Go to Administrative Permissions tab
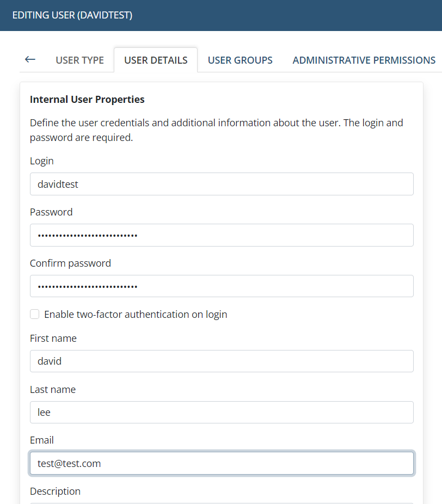Viewport: 442px width, 504px height. point(364,60)
